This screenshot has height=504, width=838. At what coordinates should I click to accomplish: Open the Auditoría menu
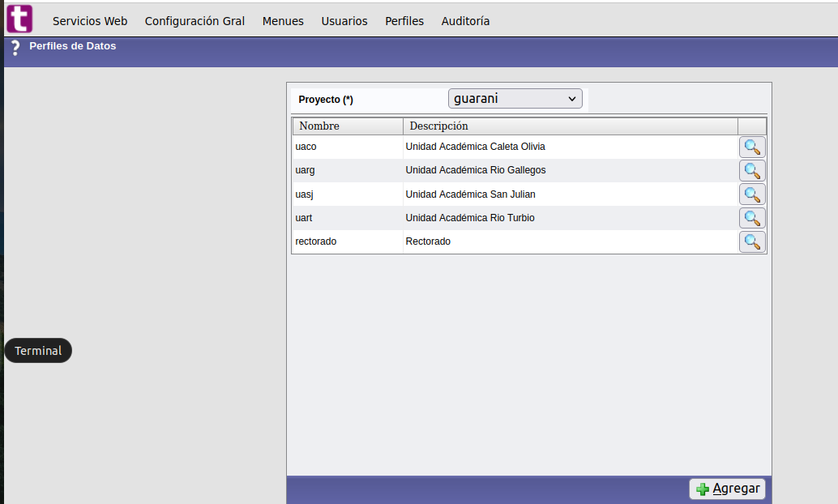point(465,21)
